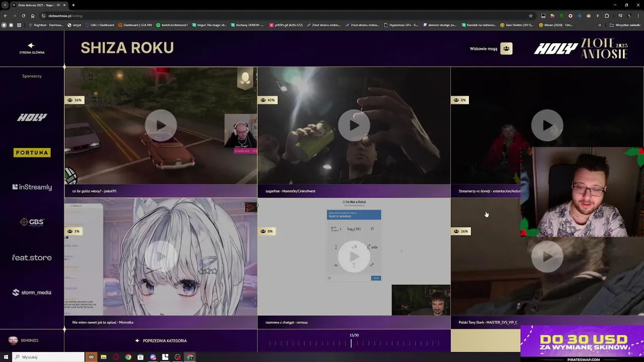
Task: Open the skrypt bookmark
Action: tap(74, 25)
